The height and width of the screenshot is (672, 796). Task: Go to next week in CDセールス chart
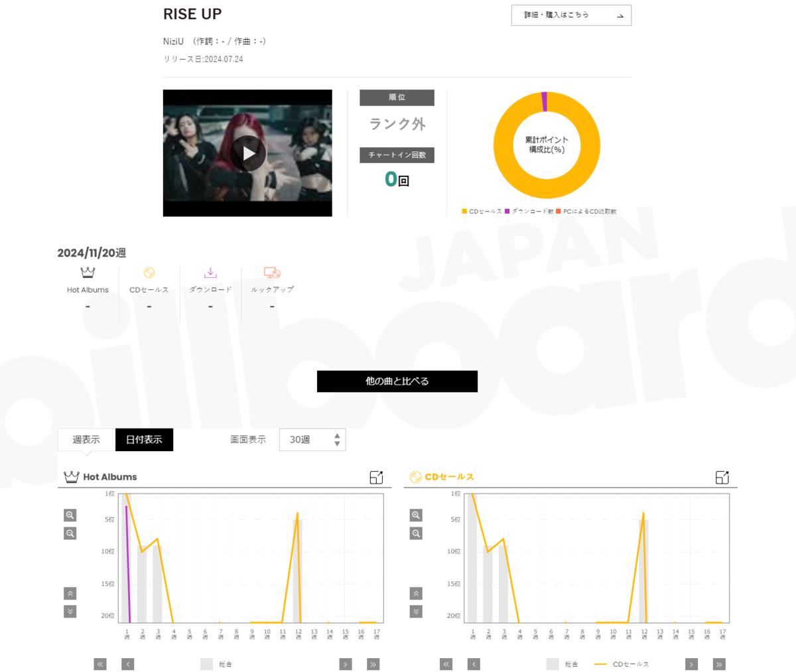[x=692, y=664]
